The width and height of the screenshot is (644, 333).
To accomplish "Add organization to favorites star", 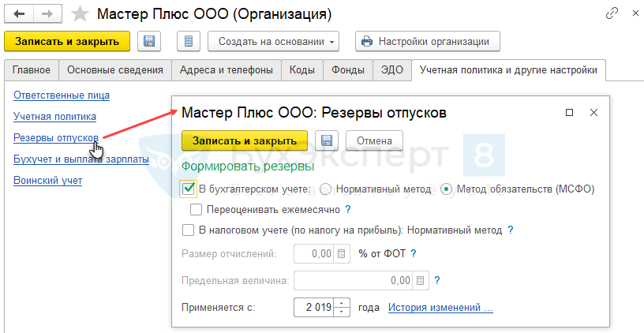I will pyautogui.click(x=80, y=14).
